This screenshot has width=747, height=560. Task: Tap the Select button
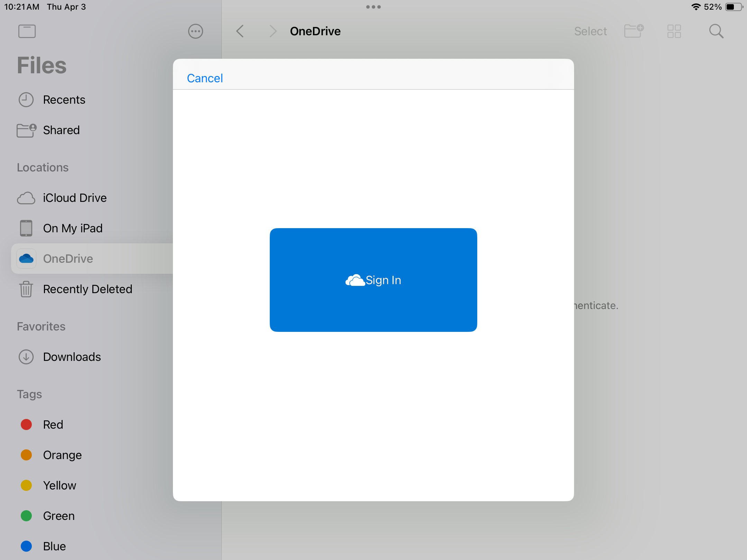coord(590,31)
